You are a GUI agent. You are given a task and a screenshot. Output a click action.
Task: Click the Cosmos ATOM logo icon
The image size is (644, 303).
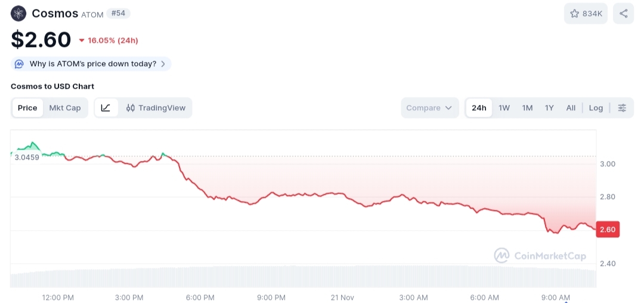[18, 14]
